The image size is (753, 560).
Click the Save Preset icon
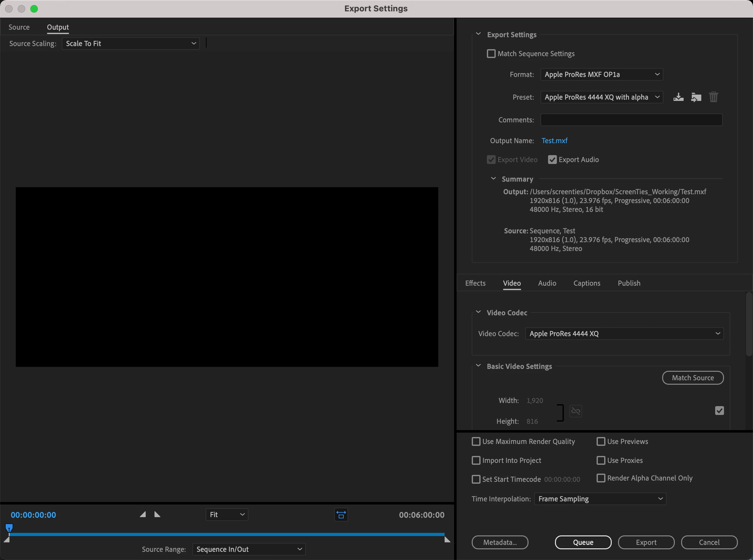pos(678,97)
